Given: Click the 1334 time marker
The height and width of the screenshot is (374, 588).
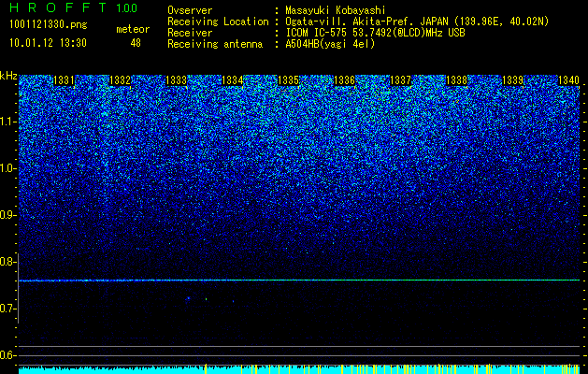Looking at the screenshot, I should coord(233,80).
